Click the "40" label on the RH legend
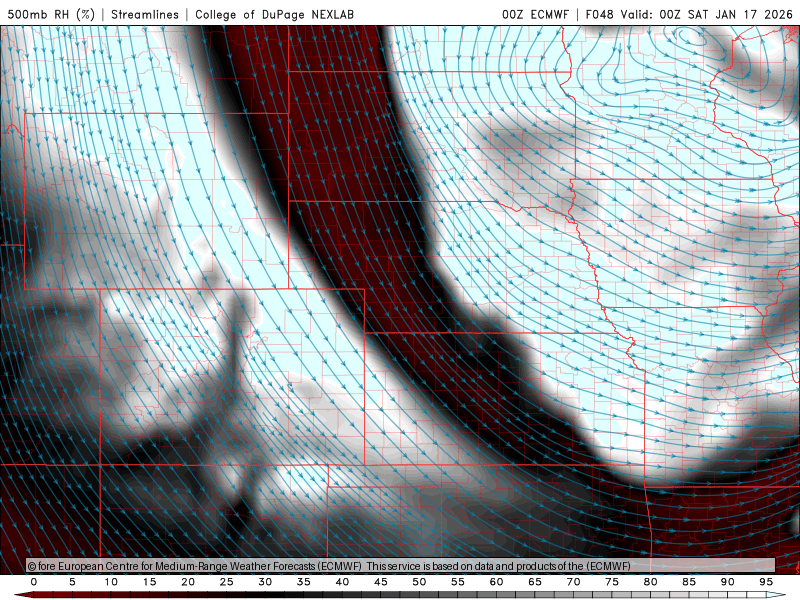Viewport: 800px width, 600px height. 342,582
